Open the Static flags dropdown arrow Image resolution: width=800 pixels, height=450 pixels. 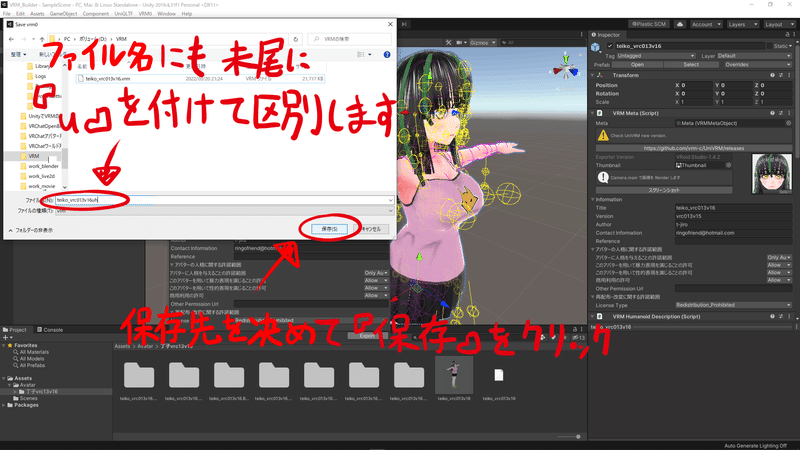[x=791, y=46]
